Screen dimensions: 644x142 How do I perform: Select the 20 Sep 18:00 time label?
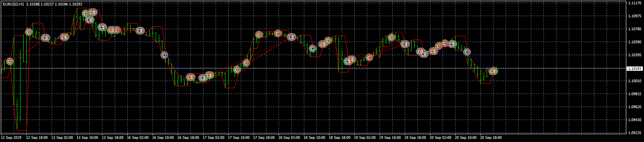(x=491, y=138)
